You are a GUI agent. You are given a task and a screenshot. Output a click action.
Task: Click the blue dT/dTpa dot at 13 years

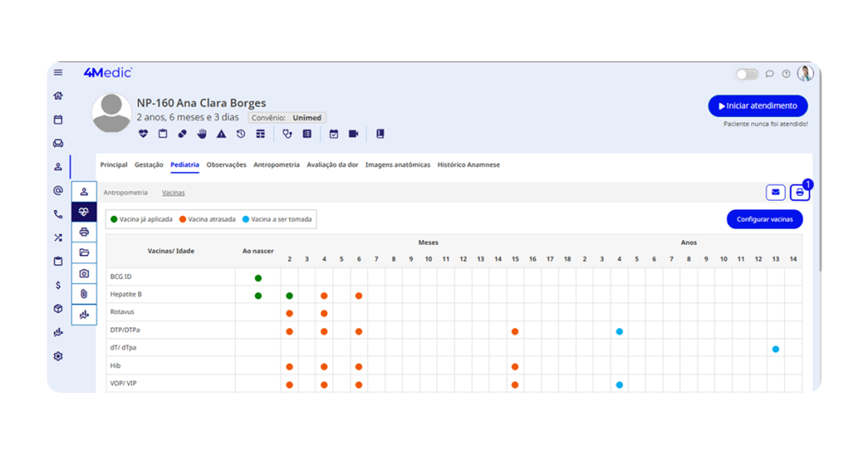[x=776, y=349]
